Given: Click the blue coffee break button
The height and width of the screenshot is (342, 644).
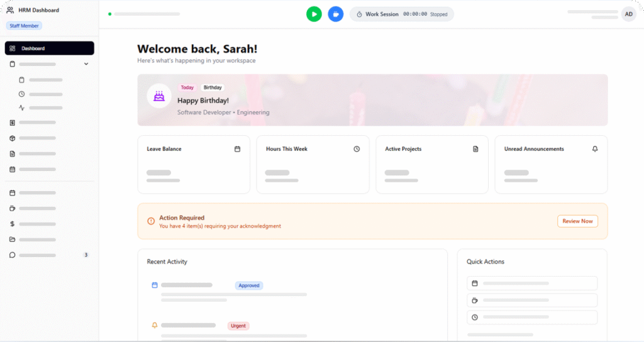Looking at the screenshot, I should pyautogui.click(x=336, y=14).
